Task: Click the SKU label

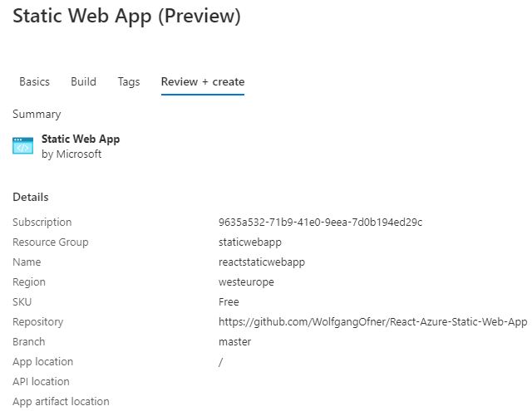Action: click(22, 302)
